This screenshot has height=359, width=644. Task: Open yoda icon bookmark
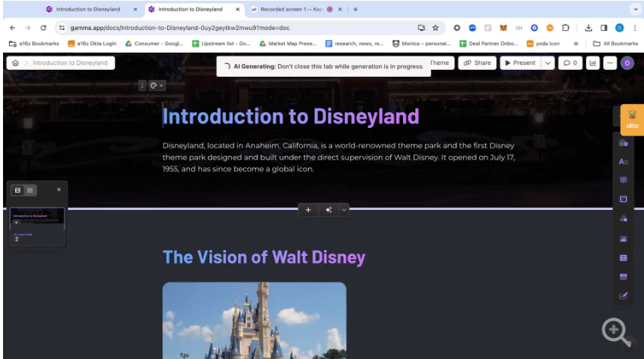coord(543,44)
